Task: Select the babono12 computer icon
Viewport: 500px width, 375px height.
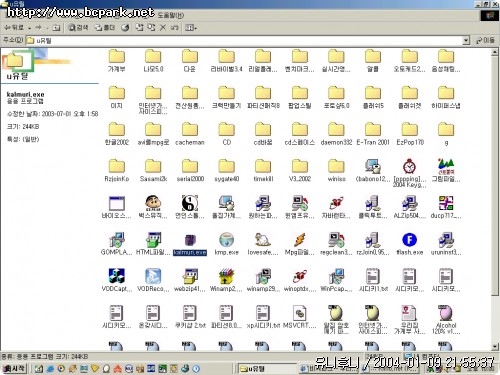Action: tap(373, 166)
